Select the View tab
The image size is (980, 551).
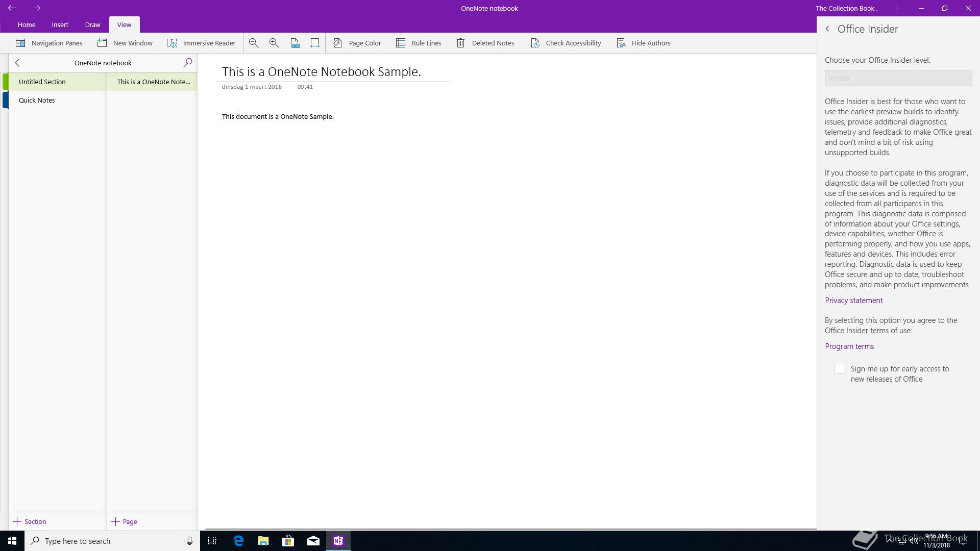point(124,24)
